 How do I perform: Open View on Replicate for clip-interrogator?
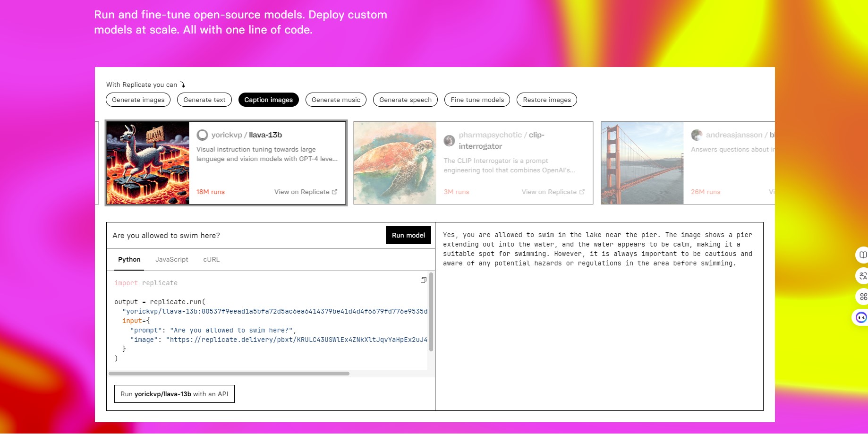point(553,192)
